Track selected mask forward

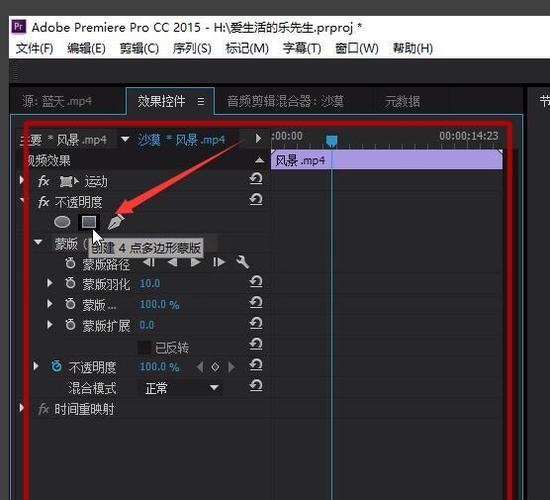(195, 262)
